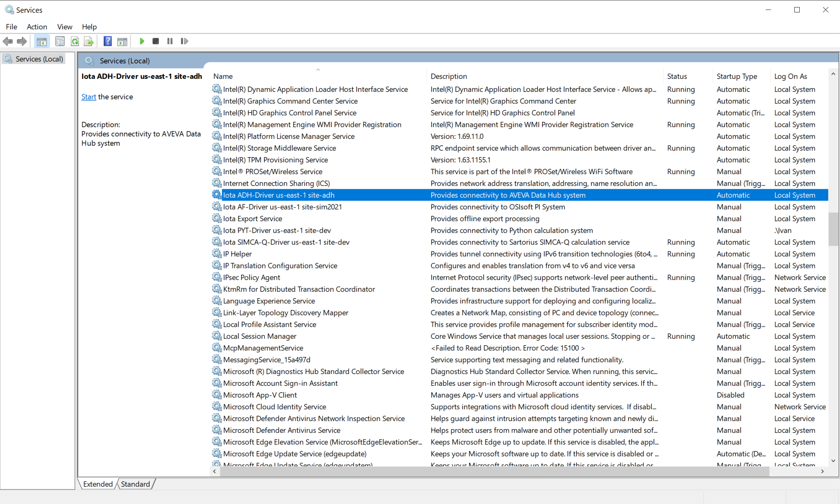Click the vertical scrollbar down arrow
This screenshot has width=840, height=504.
pyautogui.click(x=833, y=461)
